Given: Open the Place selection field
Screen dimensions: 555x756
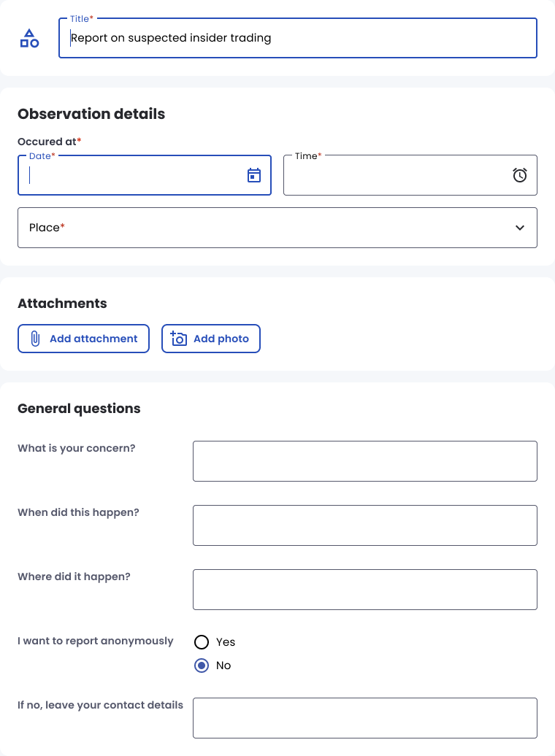Looking at the screenshot, I should (277, 228).
